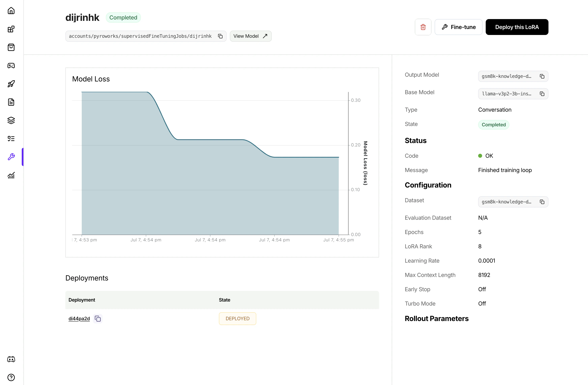588x385 pixels.
Task: Copy the Output Model name
Action: [x=542, y=76]
